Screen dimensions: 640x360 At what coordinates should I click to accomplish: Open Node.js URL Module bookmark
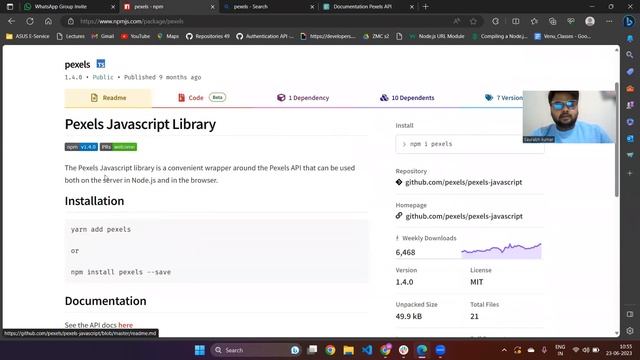click(437, 36)
